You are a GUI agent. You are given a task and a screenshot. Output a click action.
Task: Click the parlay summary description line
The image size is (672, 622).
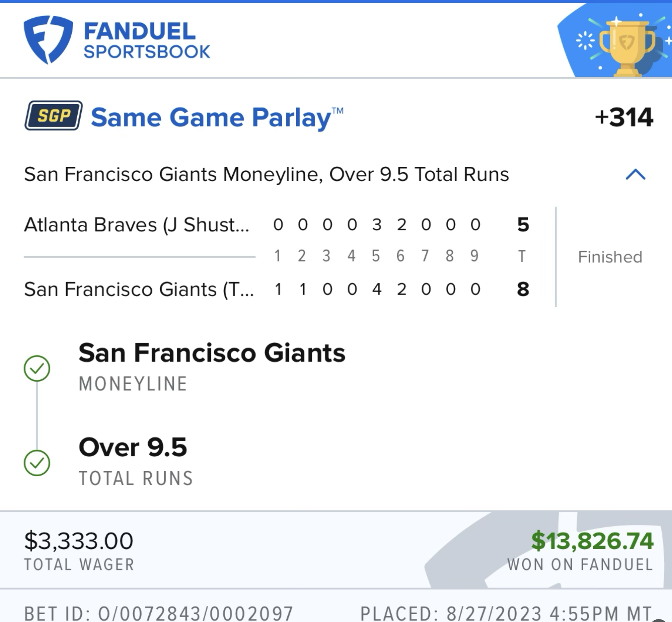click(266, 174)
